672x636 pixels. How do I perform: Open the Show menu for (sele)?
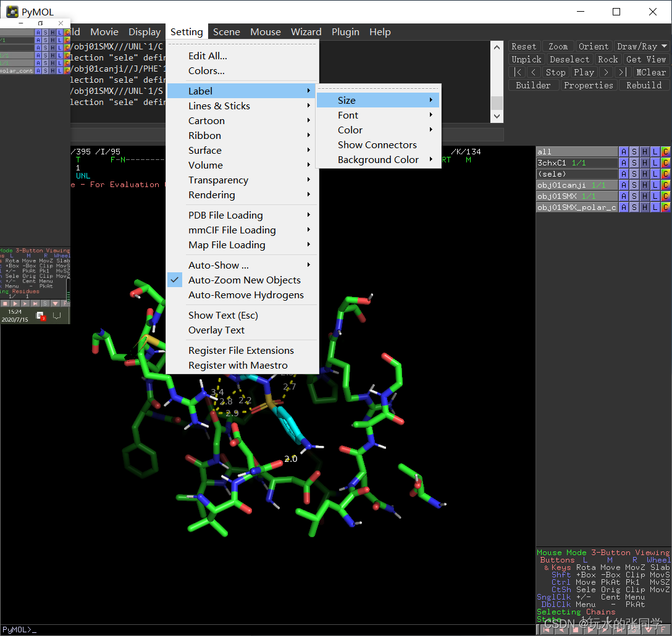[x=634, y=174]
